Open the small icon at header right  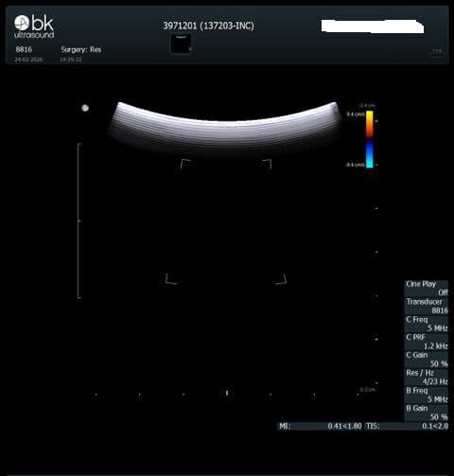[x=437, y=52]
